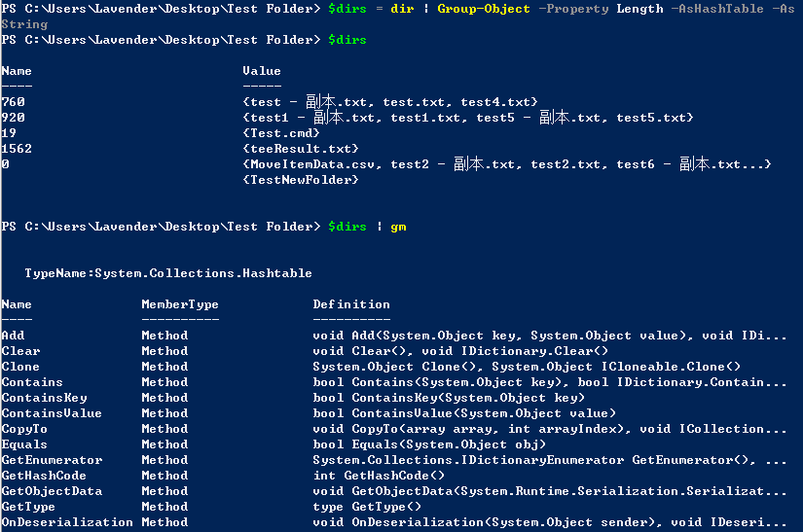Select the GetHashCode method name
This screenshot has width=803, height=532.
[x=44, y=476]
